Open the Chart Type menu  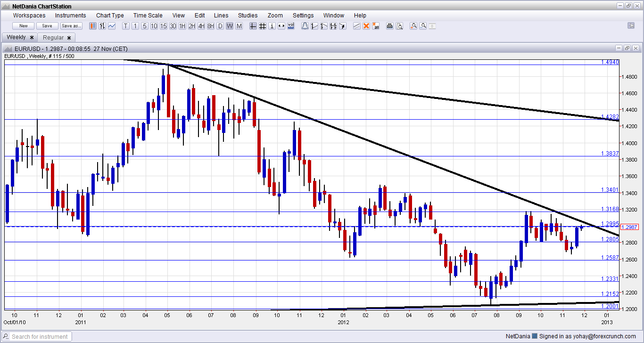[x=110, y=15]
